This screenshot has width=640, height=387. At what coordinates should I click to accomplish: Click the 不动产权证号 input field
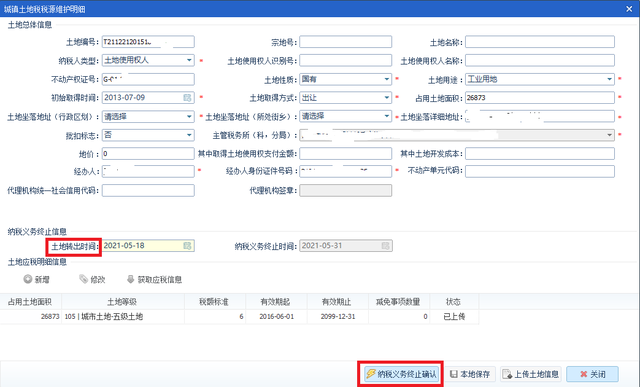(x=148, y=79)
